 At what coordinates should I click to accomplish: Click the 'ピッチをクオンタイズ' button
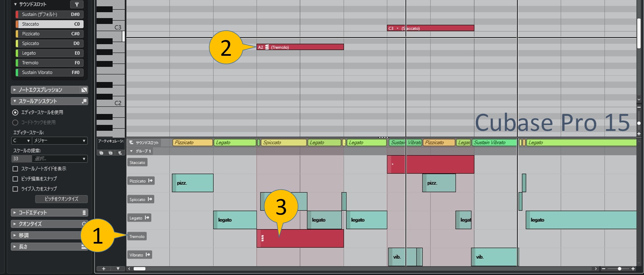(x=61, y=199)
